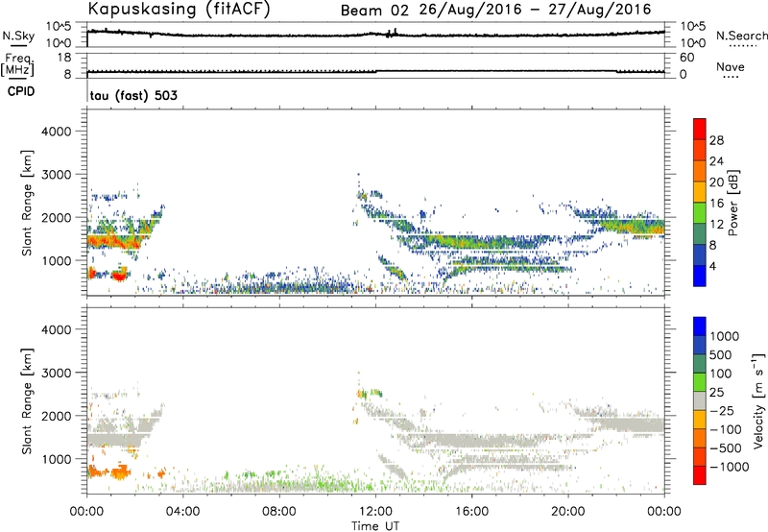Click the 12:00 time axis label
This screenshot has width=768, height=532.
coord(375,512)
